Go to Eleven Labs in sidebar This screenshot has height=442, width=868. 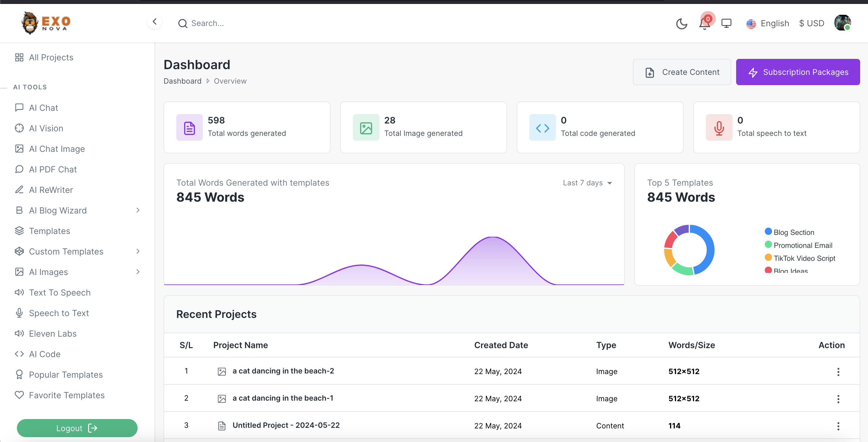pyautogui.click(x=53, y=334)
